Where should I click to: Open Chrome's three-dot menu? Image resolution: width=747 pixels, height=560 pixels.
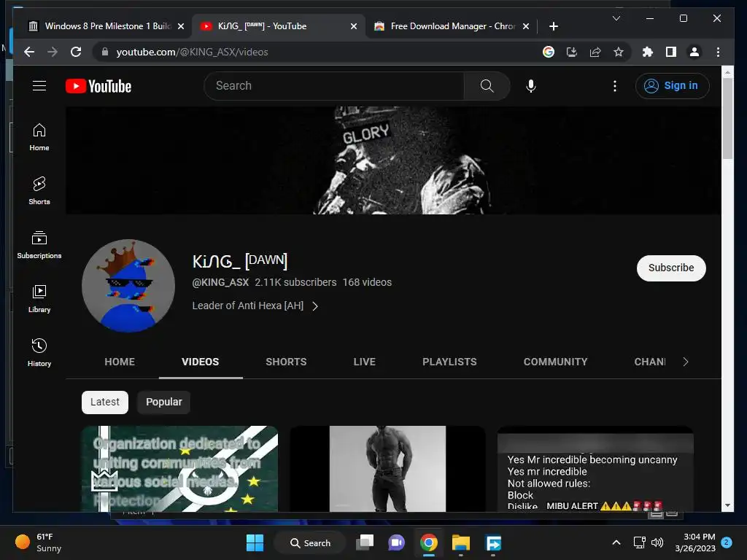coord(718,52)
